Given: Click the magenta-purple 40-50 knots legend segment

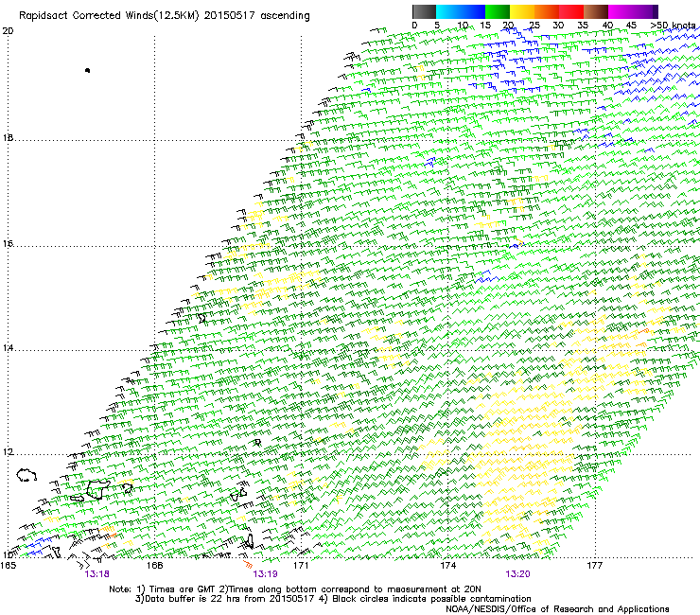Looking at the screenshot, I should pos(633,11).
